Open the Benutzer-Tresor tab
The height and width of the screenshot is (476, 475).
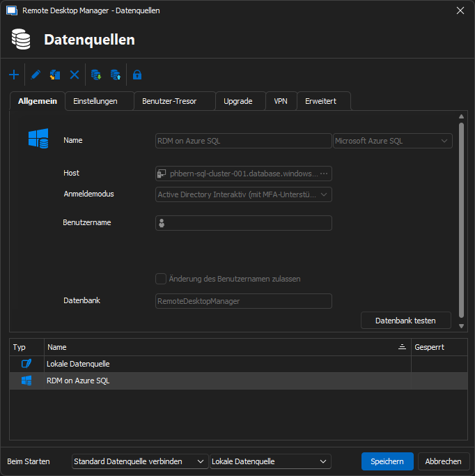pos(169,101)
